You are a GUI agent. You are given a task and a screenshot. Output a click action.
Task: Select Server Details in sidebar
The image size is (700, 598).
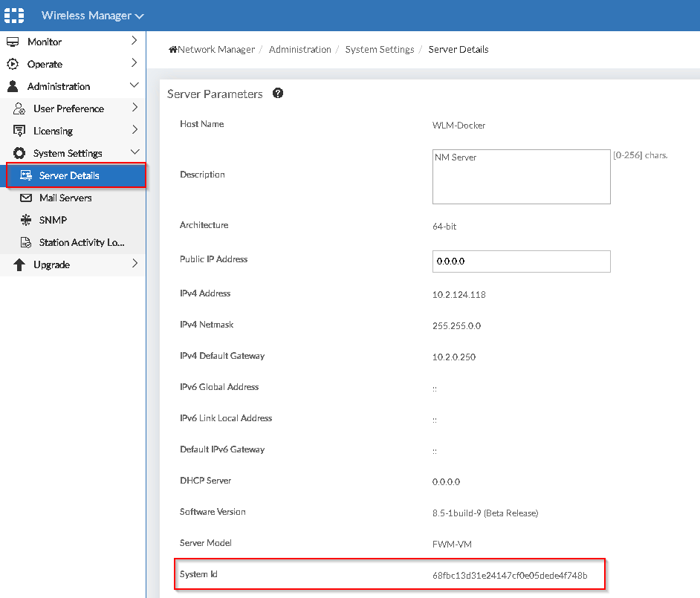tap(69, 176)
